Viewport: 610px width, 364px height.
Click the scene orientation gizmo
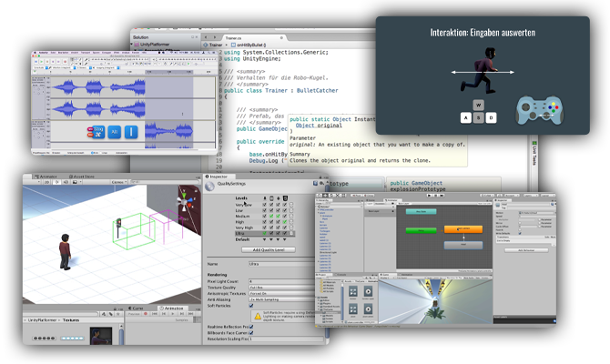185,202
